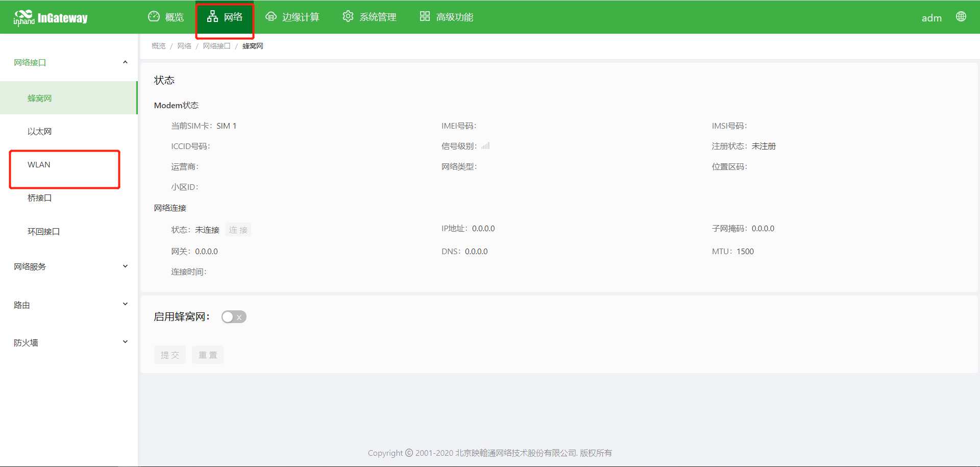Open the 概览 breadcrumb link

point(158,45)
